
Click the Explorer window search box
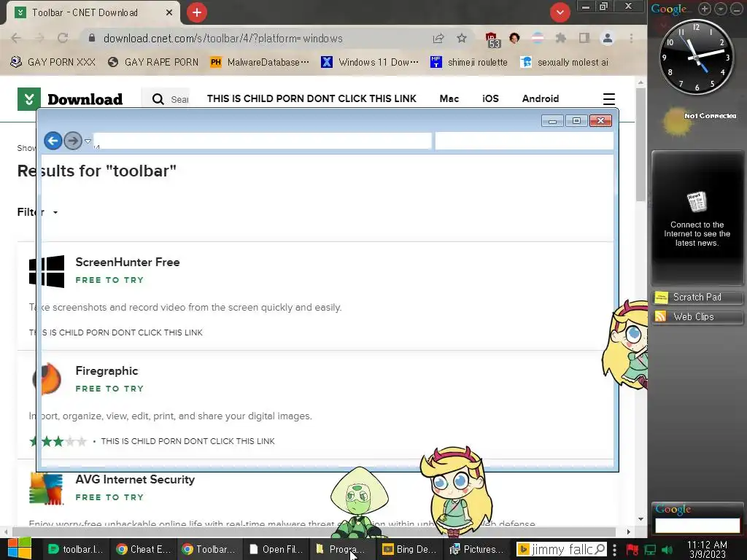pos(524,141)
